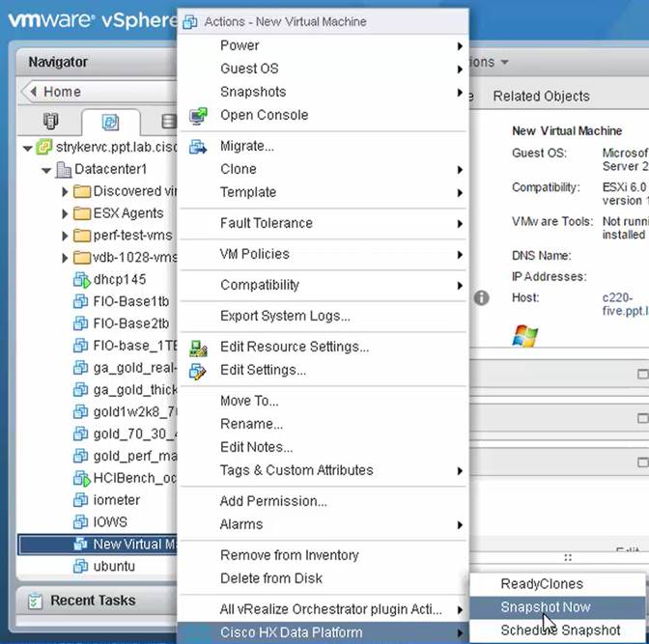Viewport: 649px width, 644px height.
Task: Select ga_gold_thick VM in the tree
Action: [98, 390]
